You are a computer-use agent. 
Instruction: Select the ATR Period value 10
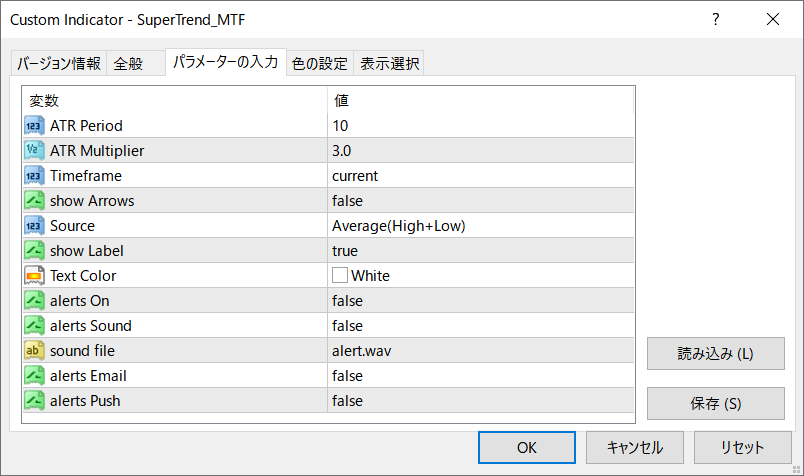point(341,126)
